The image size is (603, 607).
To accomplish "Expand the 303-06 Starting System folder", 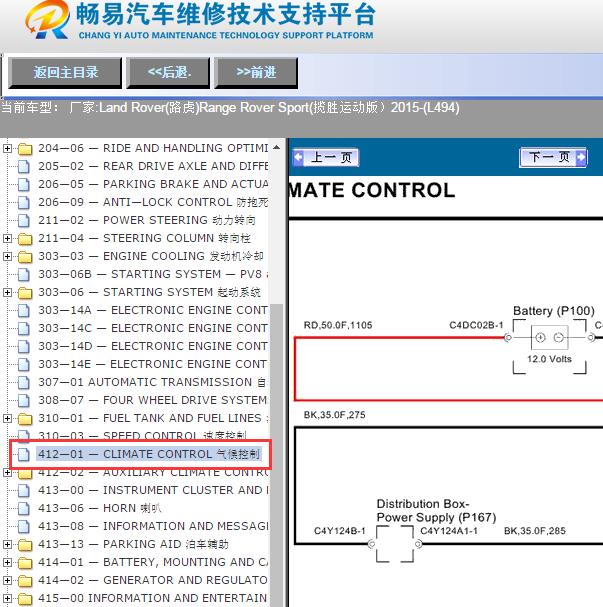I will click(7, 292).
